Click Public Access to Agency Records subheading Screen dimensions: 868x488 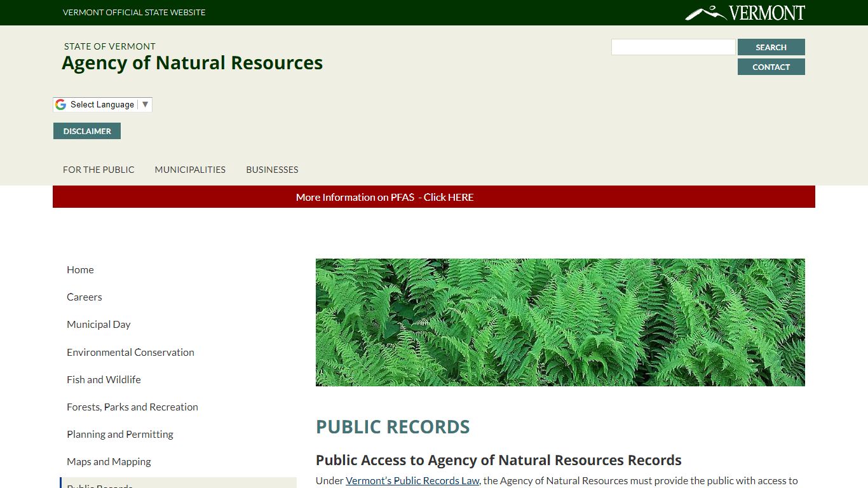click(x=499, y=460)
